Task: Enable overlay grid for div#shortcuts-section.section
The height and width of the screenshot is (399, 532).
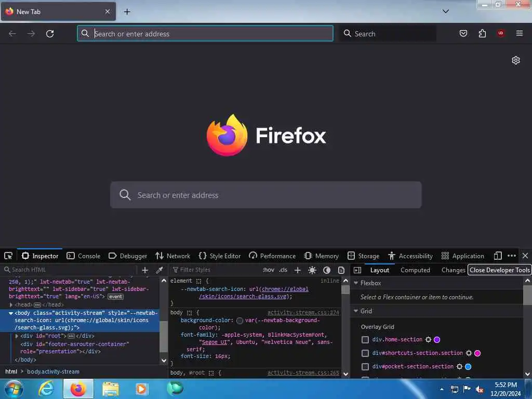Action: 365,353
